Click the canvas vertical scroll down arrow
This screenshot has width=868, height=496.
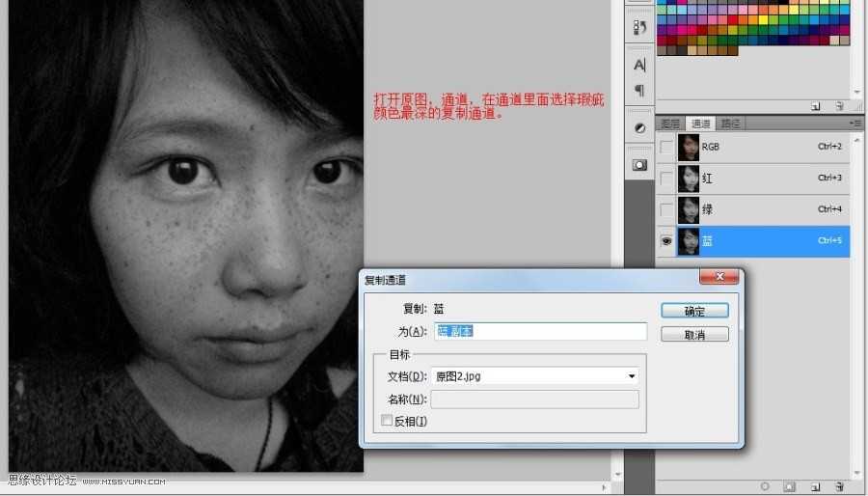click(x=618, y=475)
